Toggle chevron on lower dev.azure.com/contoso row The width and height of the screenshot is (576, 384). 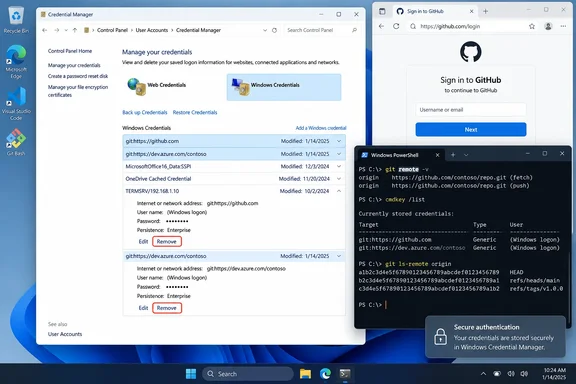339,256
